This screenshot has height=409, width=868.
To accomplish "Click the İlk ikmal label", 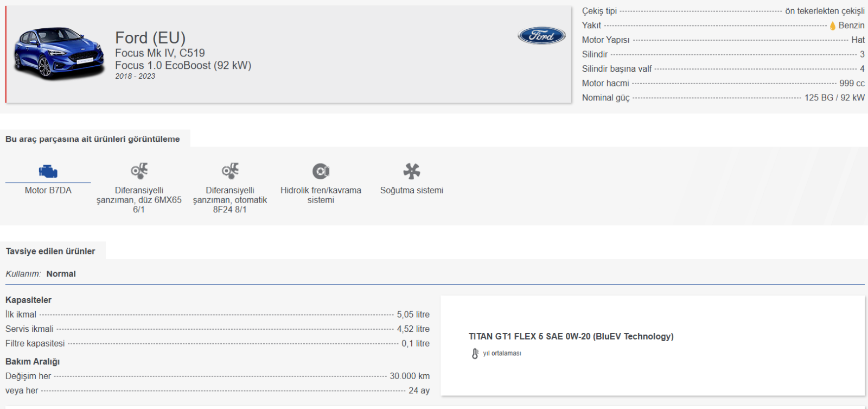I will (21, 314).
